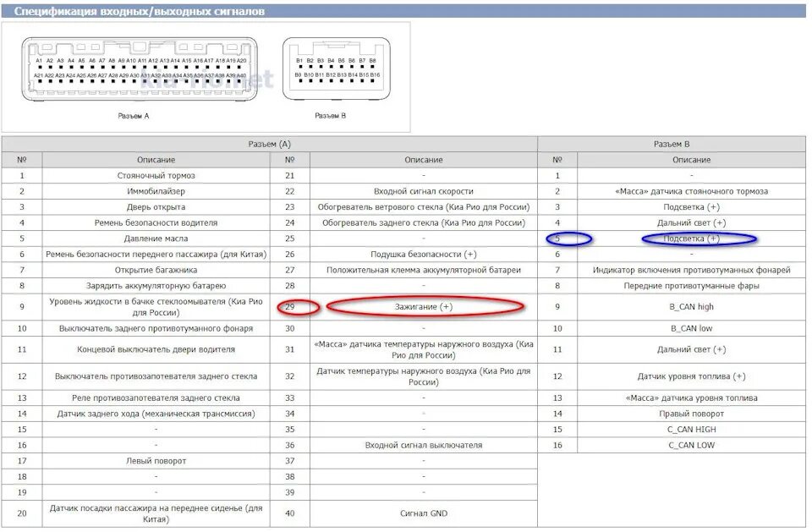Click 'Реле противозапотевателя заднего стекла' cell
812x532 pixels.
pos(156,398)
